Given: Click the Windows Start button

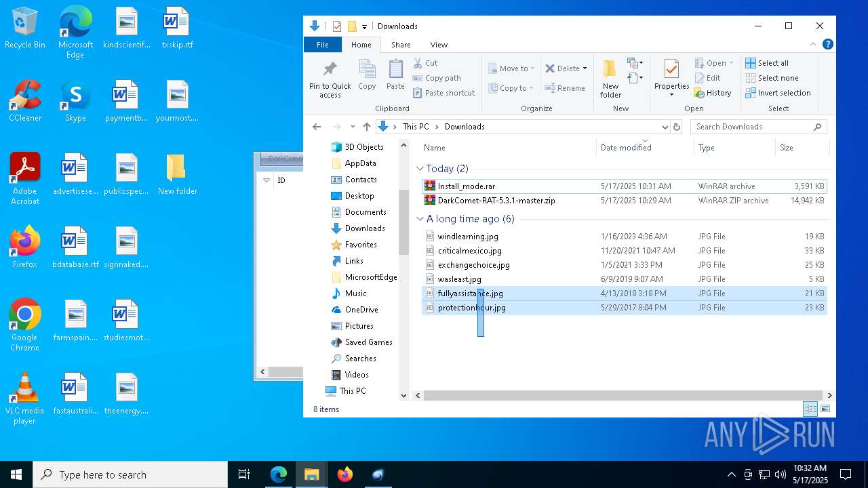Looking at the screenshot, I should [x=16, y=474].
